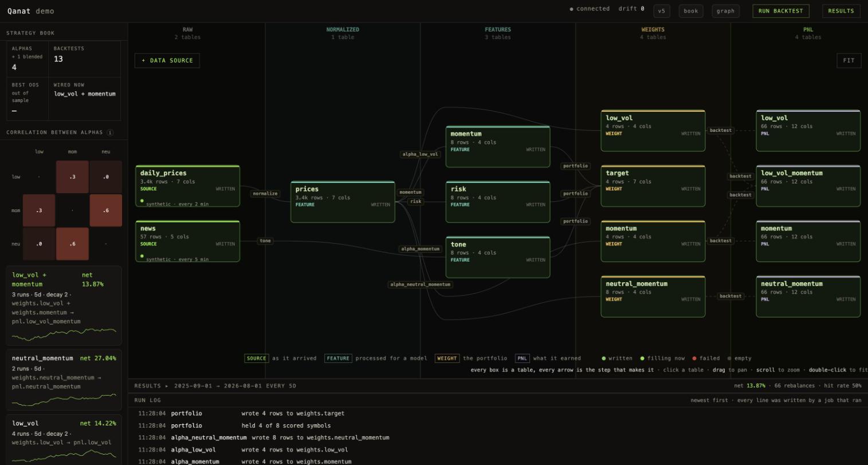
Task: Click the alpha_momentum edge label
Action: coord(420,249)
